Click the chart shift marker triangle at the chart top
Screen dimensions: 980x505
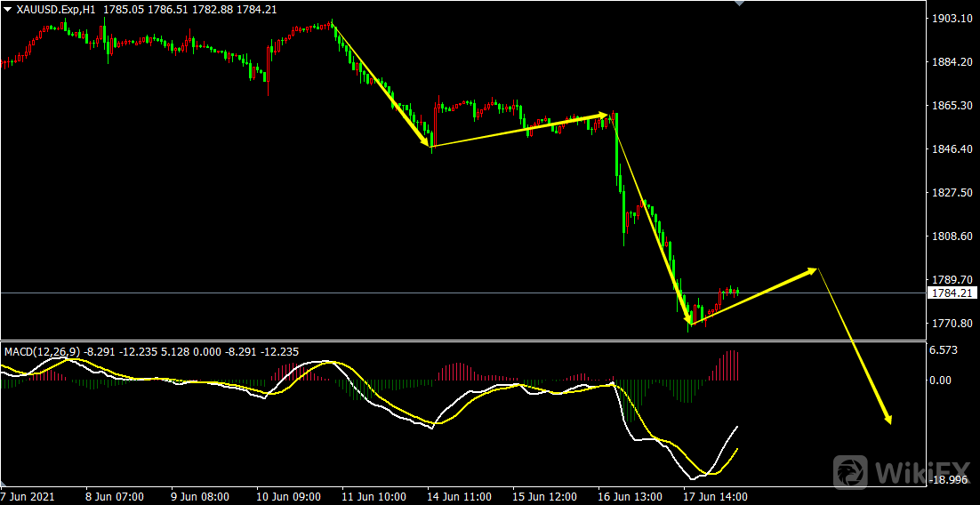(x=740, y=4)
